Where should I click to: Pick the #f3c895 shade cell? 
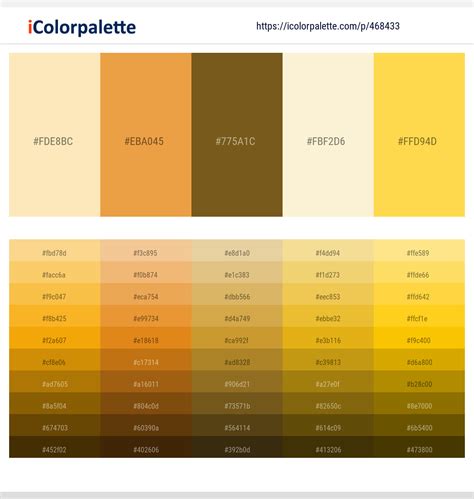coord(146,251)
